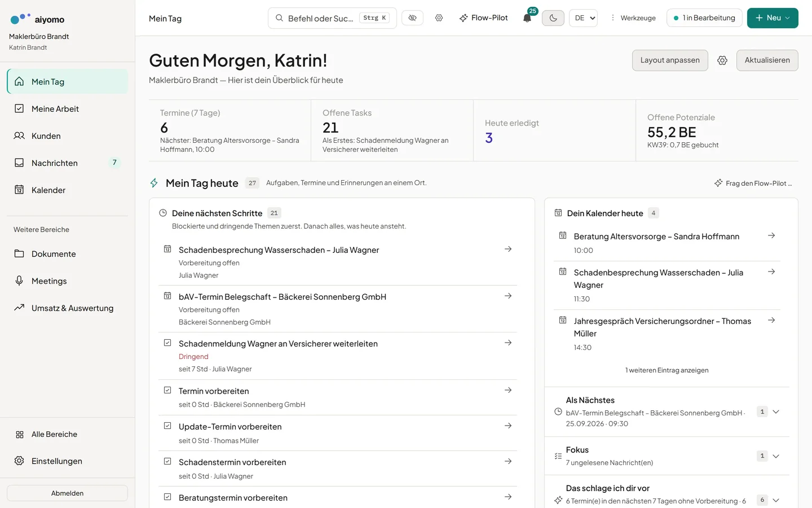Check off Schadenmeldung Wagner an Versicherer weiterleiten
Screen dimensions: 812x508
click(x=167, y=343)
